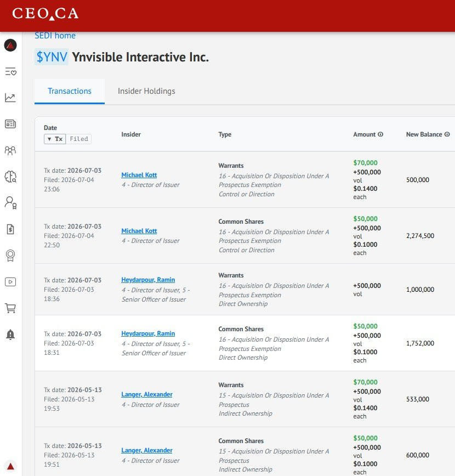
Task: Click the 1,000,000 balance value
Action: [x=420, y=290]
